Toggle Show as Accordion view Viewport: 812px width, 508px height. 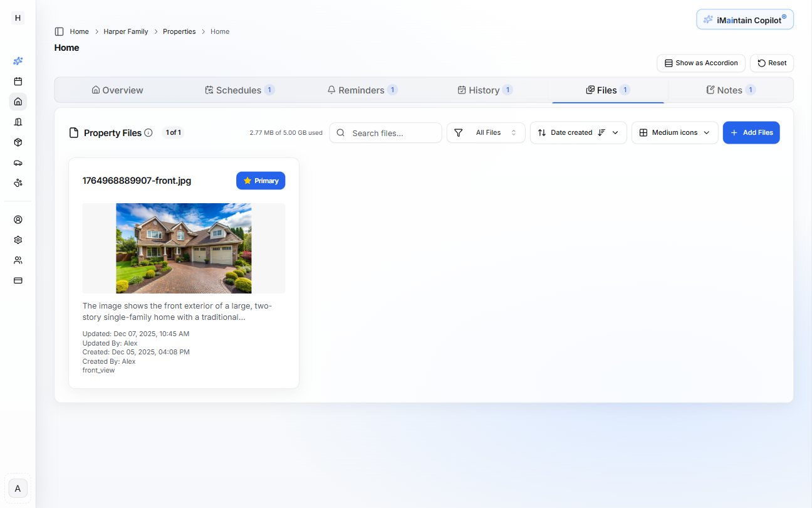pos(700,63)
